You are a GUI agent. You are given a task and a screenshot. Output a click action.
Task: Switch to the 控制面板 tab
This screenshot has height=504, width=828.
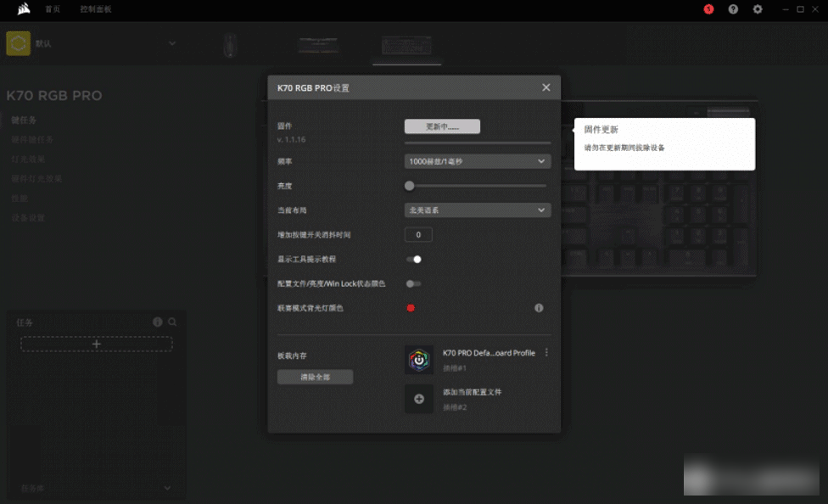pos(95,9)
